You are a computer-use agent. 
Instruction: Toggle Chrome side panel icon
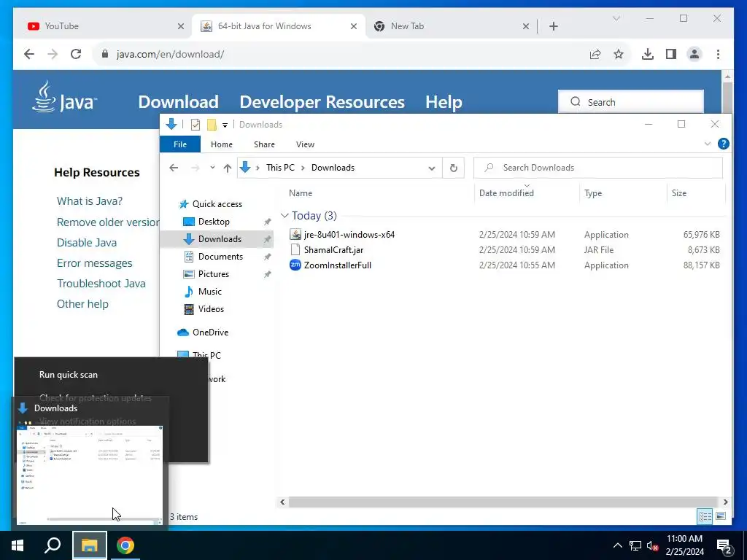pyautogui.click(x=671, y=54)
